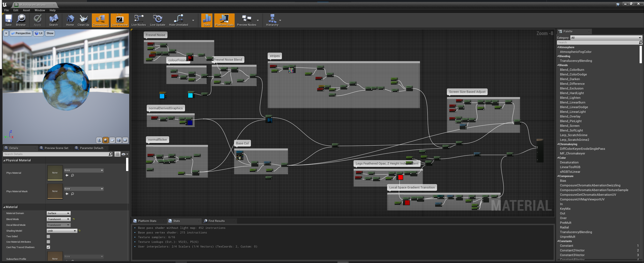Open the Shading Model dropdown
This screenshot has width=644, height=263.
[62, 231]
